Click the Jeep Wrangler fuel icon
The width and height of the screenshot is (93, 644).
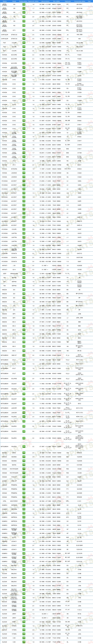click(24, 273)
